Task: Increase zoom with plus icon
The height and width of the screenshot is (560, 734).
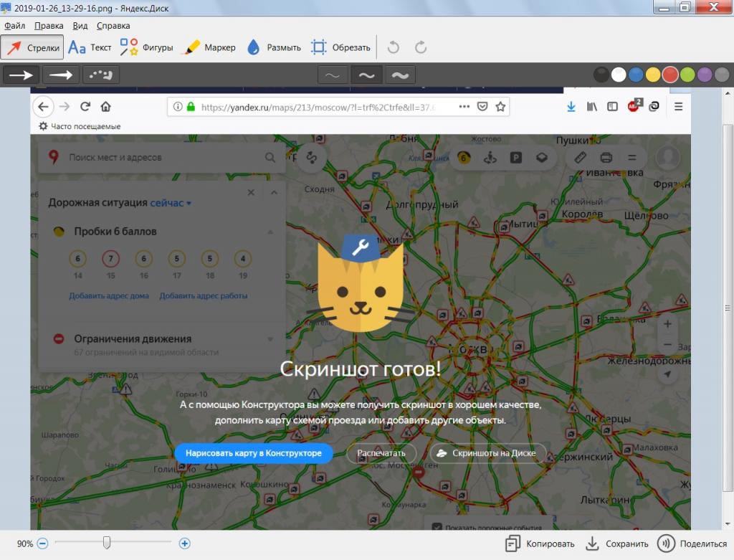Action: 184,544
